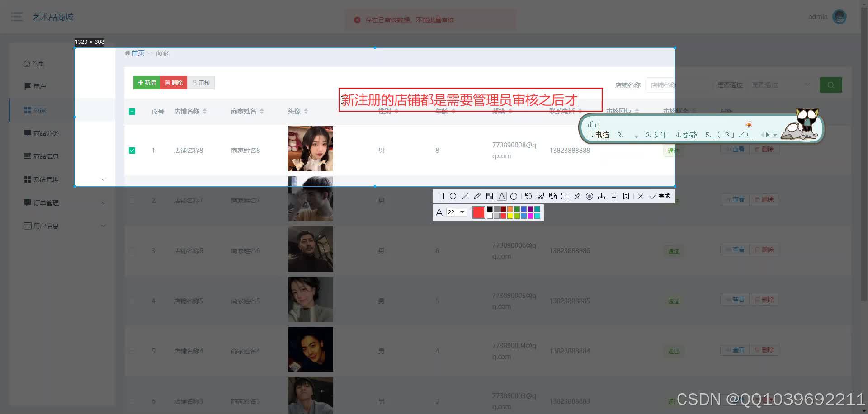Select the pencil drawing tool
The height and width of the screenshot is (414, 868).
tap(477, 196)
